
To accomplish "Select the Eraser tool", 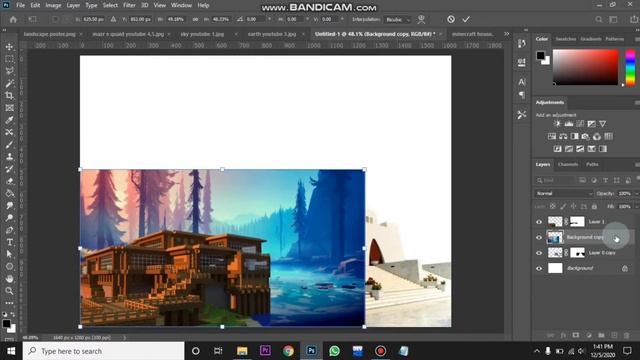I will click(x=9, y=181).
